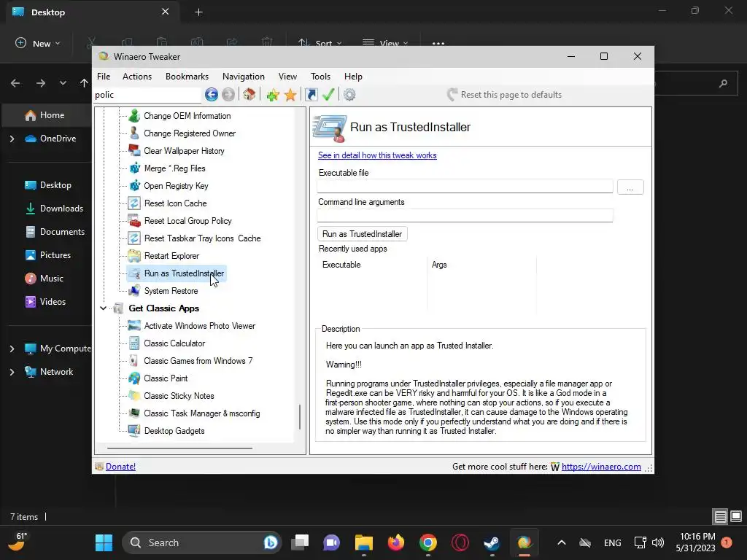Expand OneDrive in File Explorer sidebar
The width and height of the screenshot is (747, 560).
[x=12, y=139]
